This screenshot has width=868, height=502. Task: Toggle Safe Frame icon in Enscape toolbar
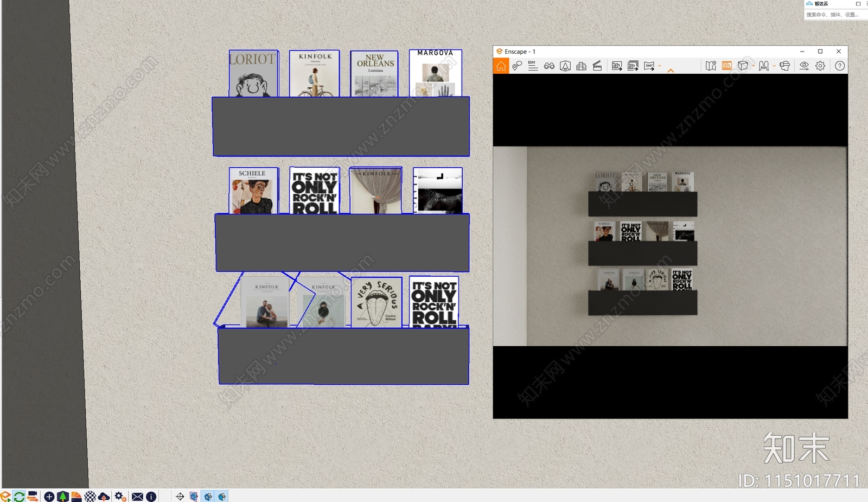pyautogui.click(x=565, y=66)
